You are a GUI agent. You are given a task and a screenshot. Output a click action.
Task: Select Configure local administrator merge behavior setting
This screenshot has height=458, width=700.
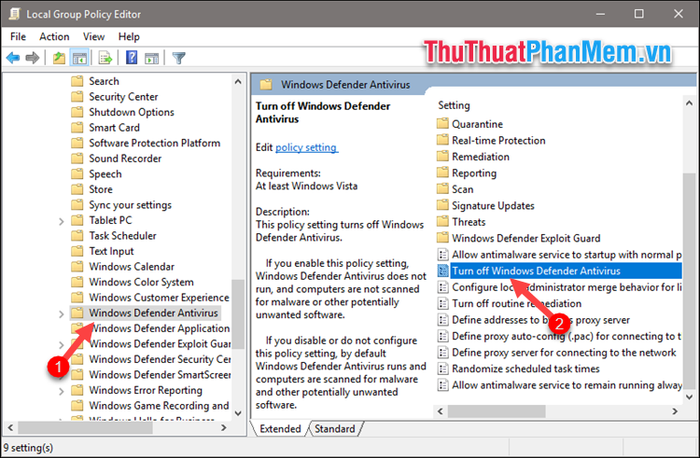click(x=567, y=287)
